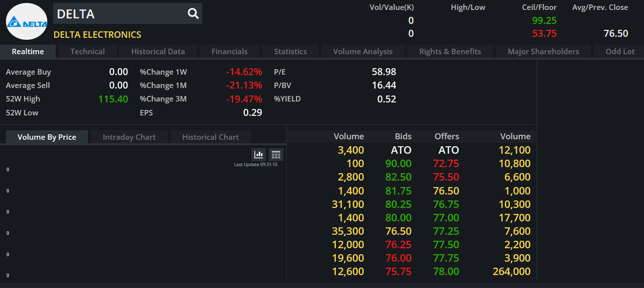Click the %YIELD value 0.52
Screen dimensions: 644x288
click(x=387, y=99)
